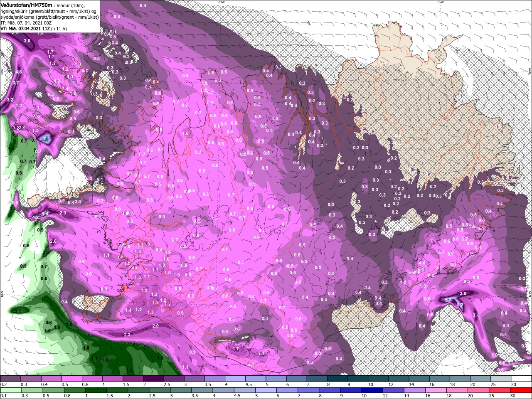Select the VT: Mið. 07.04.2021 11Z valid time
This screenshot has height=399, width=532.
pos(25,29)
